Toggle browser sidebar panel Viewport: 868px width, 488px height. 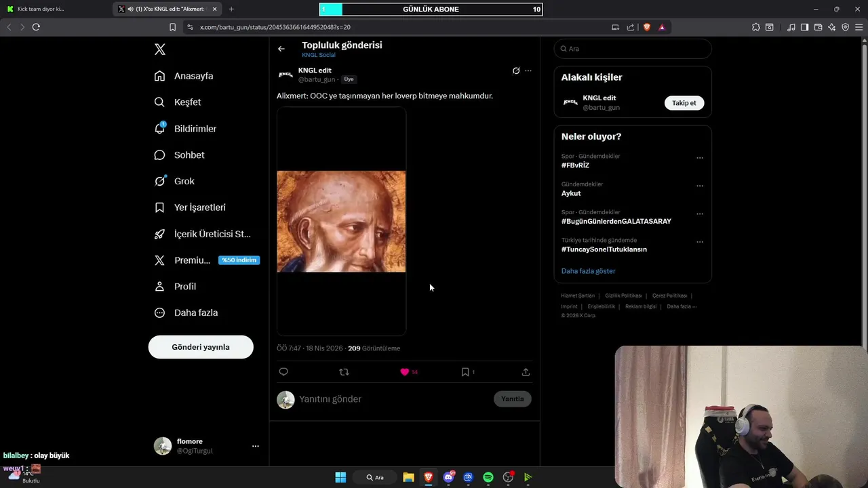[x=804, y=27]
